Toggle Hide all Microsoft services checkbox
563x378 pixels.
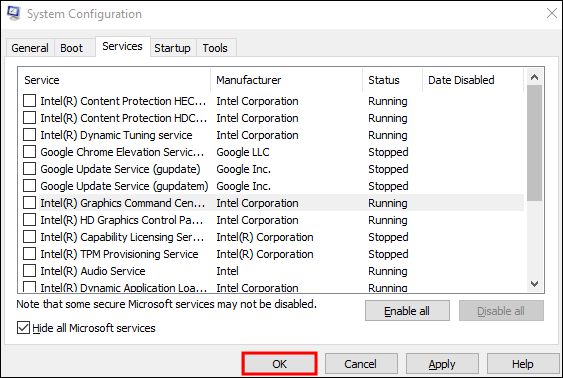[23, 328]
